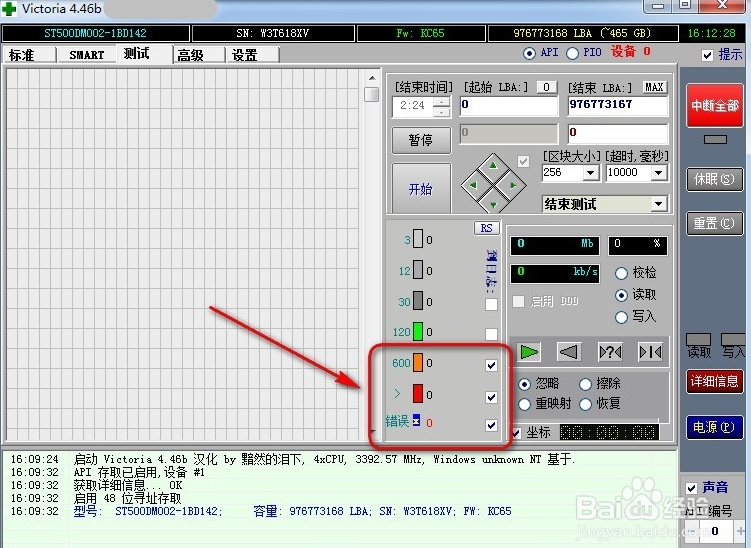Select the 校检 verify radio option
The height and width of the screenshot is (548, 751).
coord(621,273)
